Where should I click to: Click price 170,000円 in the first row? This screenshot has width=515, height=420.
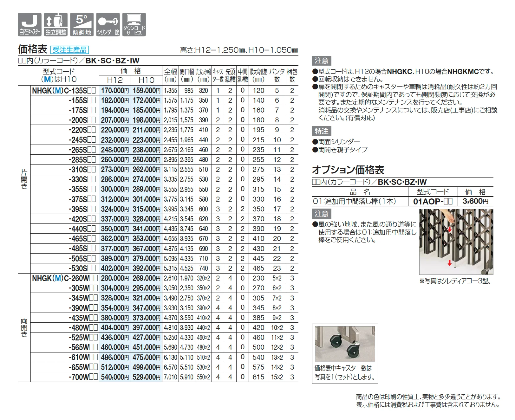coord(115,91)
